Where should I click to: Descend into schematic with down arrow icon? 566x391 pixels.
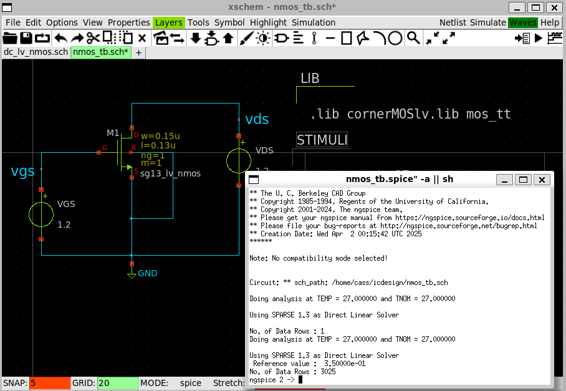click(195, 38)
